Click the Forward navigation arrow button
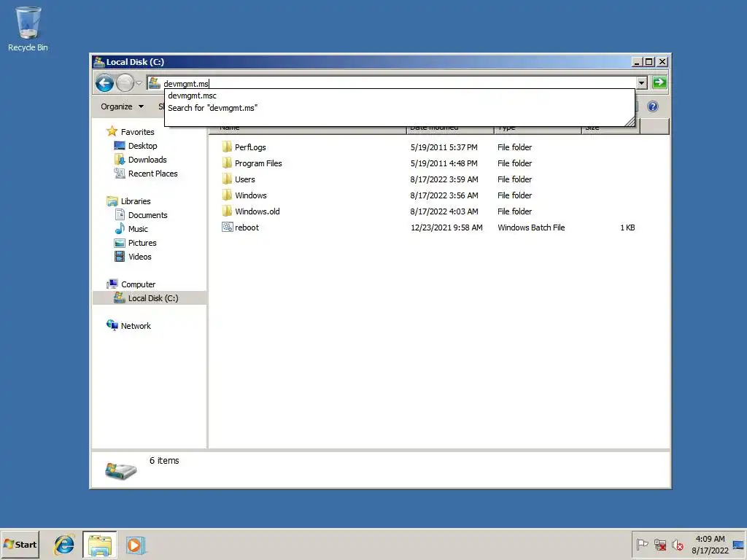 [x=125, y=83]
